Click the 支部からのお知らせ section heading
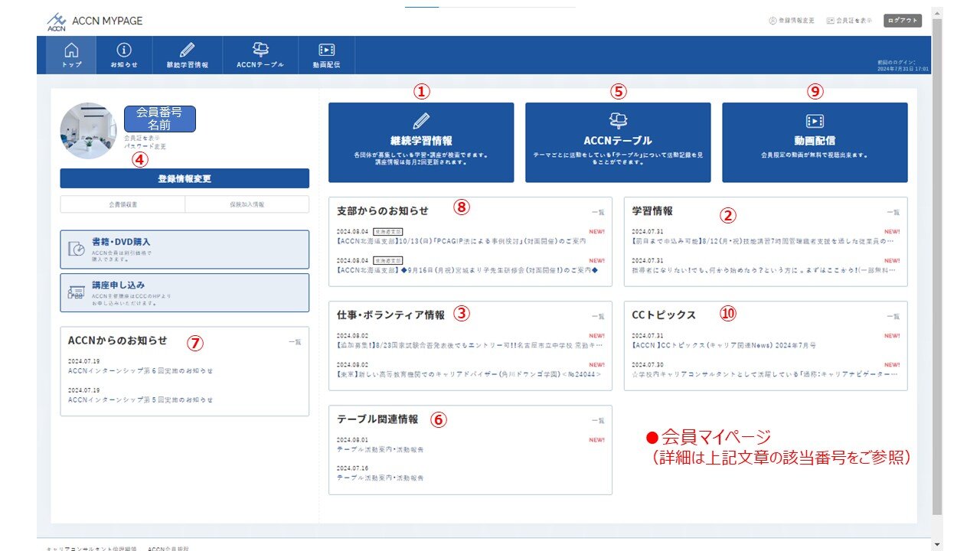Viewport: 980px width, 551px height. coord(383,210)
